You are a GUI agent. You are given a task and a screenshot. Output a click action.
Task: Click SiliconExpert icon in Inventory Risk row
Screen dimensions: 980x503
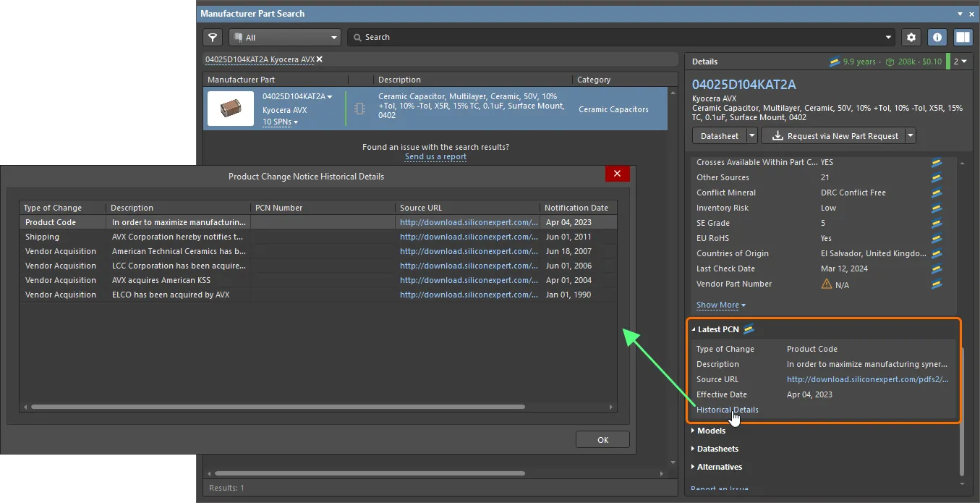tap(937, 208)
